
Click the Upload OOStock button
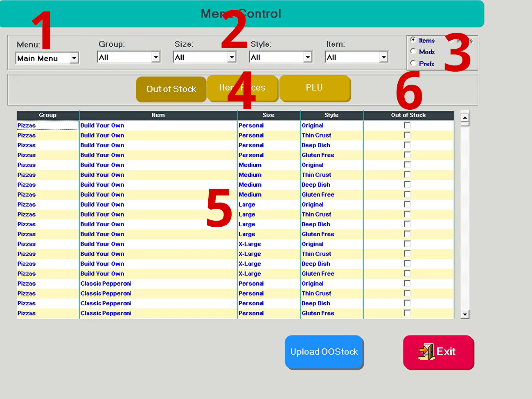[324, 352]
